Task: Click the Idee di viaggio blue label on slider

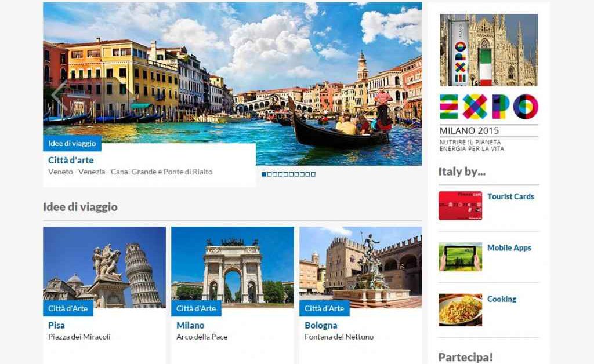Action: coord(72,143)
